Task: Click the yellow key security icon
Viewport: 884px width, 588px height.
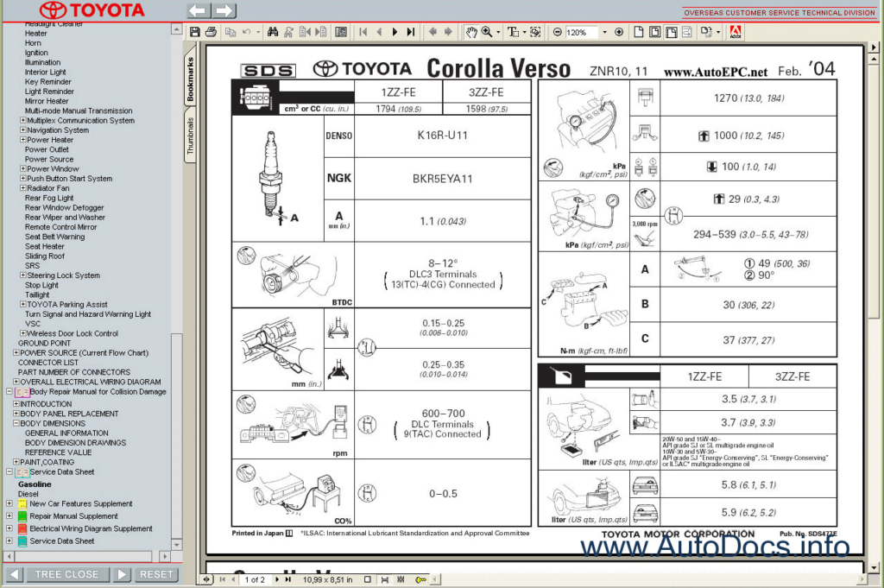Action: [420, 579]
